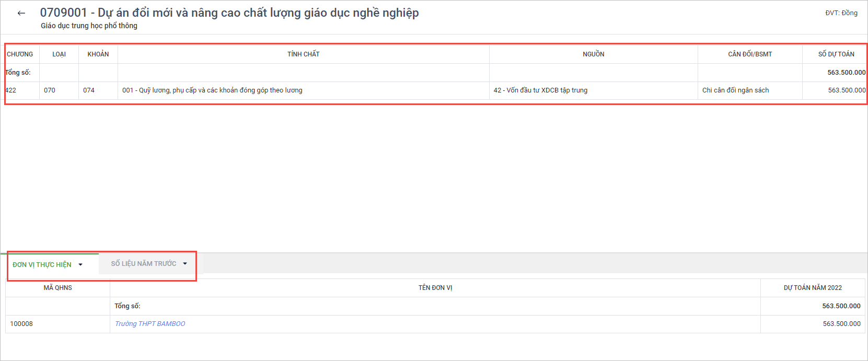Image resolution: width=868 pixels, height=361 pixels.
Task: Select the 100008 unit code cell
Action: point(21,324)
